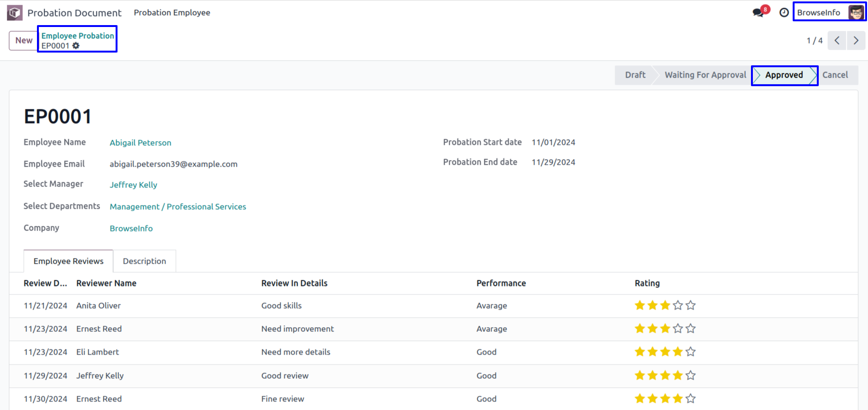Sort by the Performance column header
This screenshot has height=410, width=868.
(501, 283)
